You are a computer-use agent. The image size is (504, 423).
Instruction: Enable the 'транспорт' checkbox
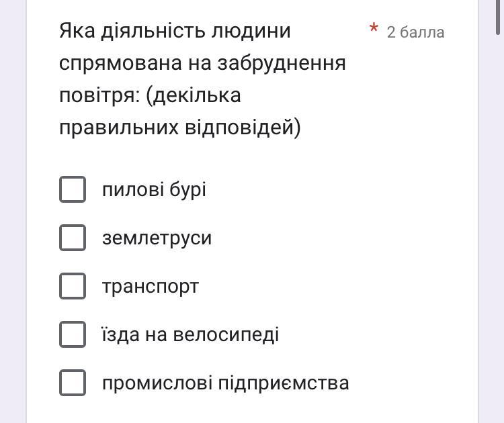pyautogui.click(x=73, y=286)
